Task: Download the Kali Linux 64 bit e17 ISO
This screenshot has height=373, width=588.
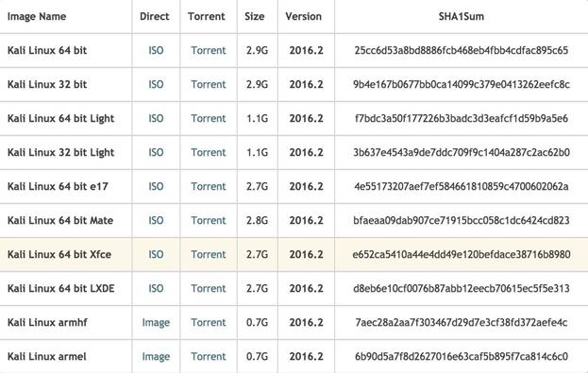Action: tap(156, 187)
